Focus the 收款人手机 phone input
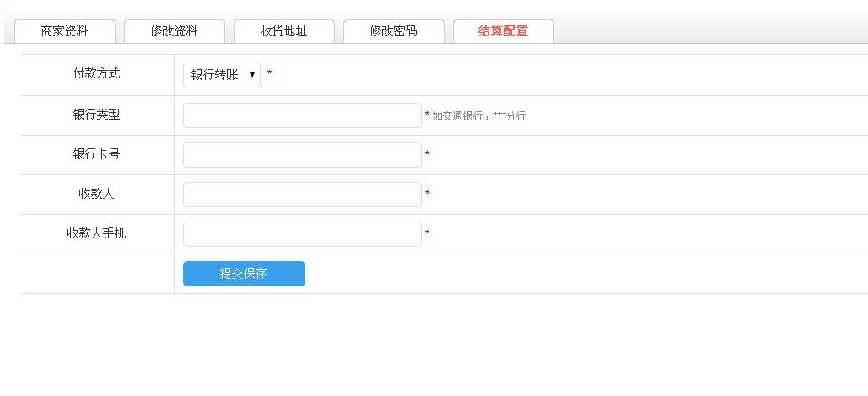The image size is (868, 396). [x=302, y=234]
